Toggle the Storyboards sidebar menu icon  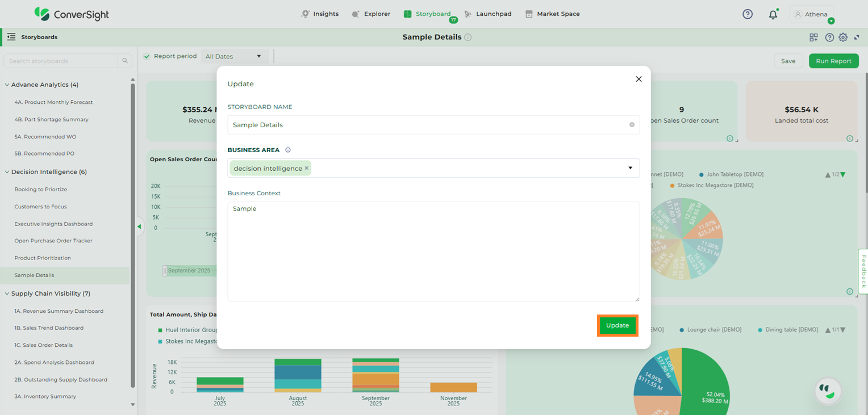(11, 37)
